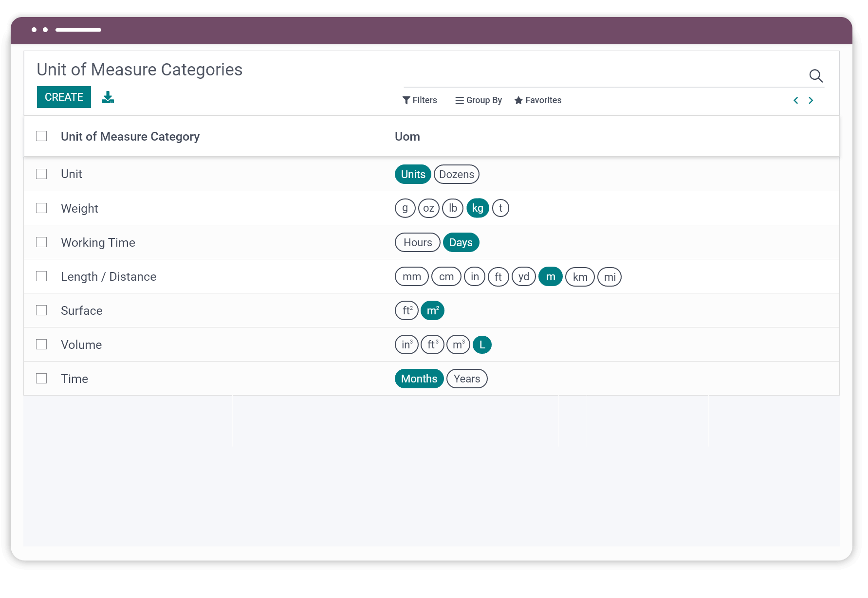Check the Volume row checkbox
Image resolution: width=868 pixels, height=598 pixels.
click(41, 344)
